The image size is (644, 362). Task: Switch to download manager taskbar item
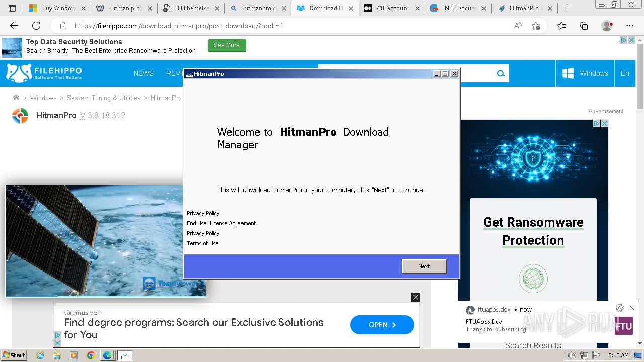(x=125, y=355)
